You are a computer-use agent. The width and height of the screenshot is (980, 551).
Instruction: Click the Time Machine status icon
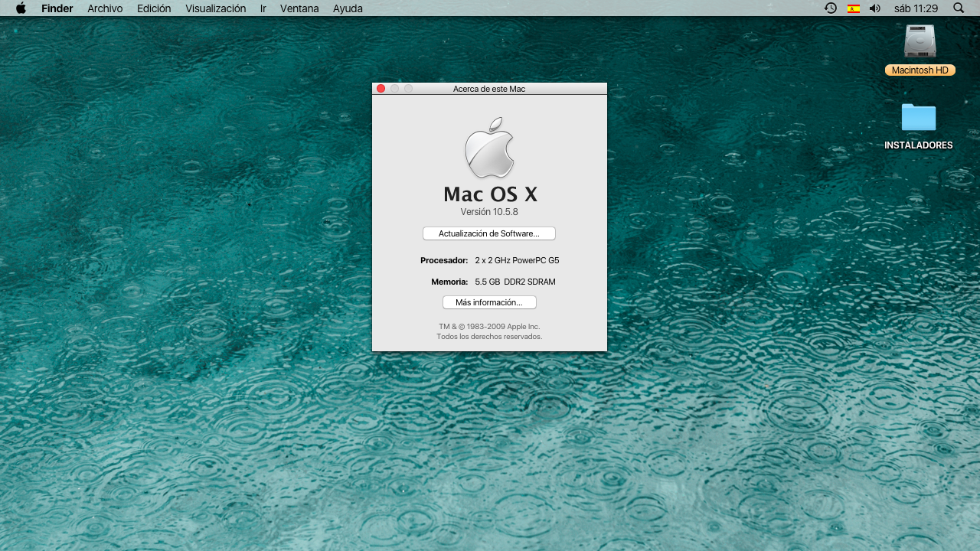pos(830,8)
